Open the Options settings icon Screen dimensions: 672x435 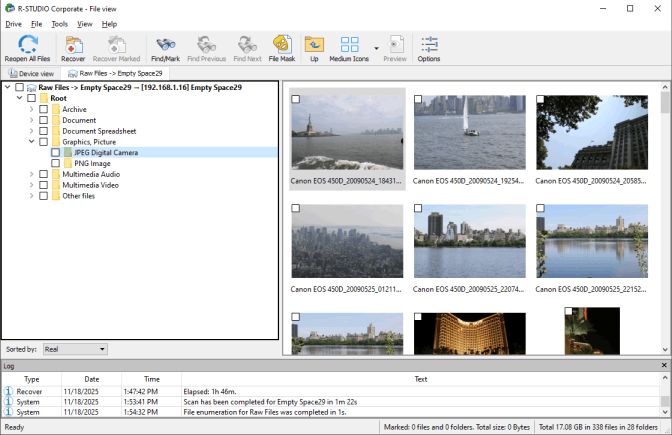pos(429,45)
